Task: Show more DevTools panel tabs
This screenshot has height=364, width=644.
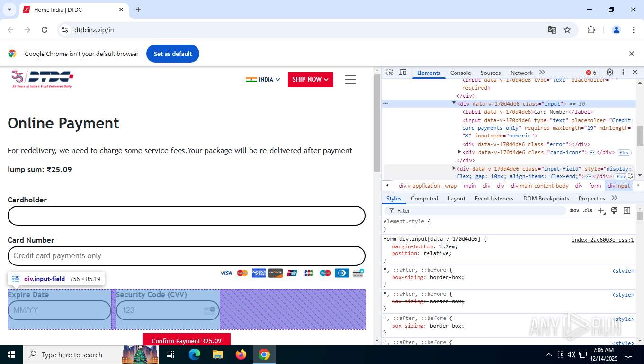Action: point(542,73)
